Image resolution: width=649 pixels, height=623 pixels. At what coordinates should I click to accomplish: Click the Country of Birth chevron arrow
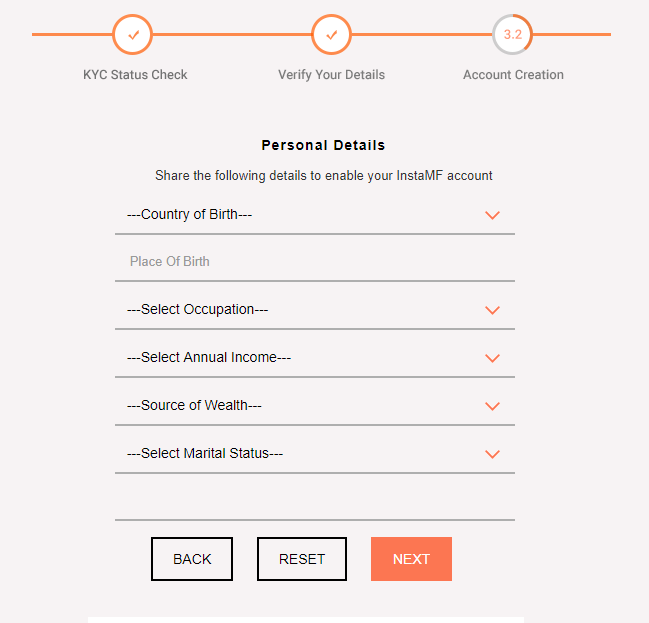pyautogui.click(x=492, y=215)
